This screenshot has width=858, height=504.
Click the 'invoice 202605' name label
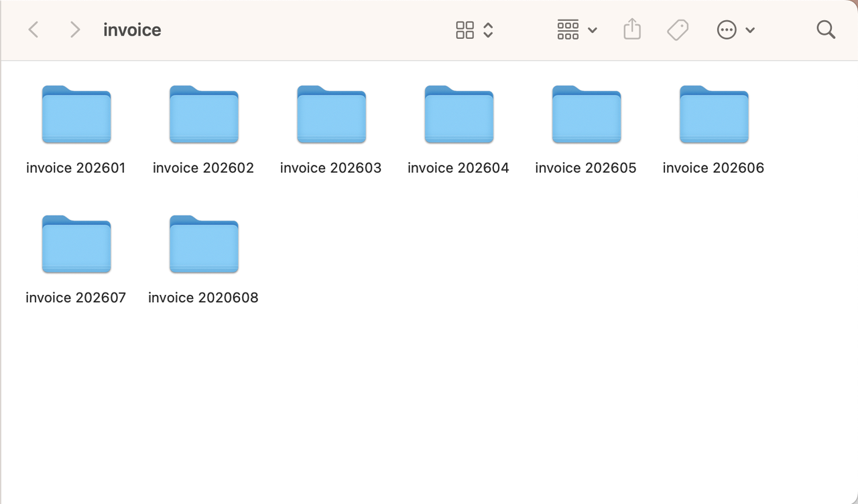coord(586,168)
